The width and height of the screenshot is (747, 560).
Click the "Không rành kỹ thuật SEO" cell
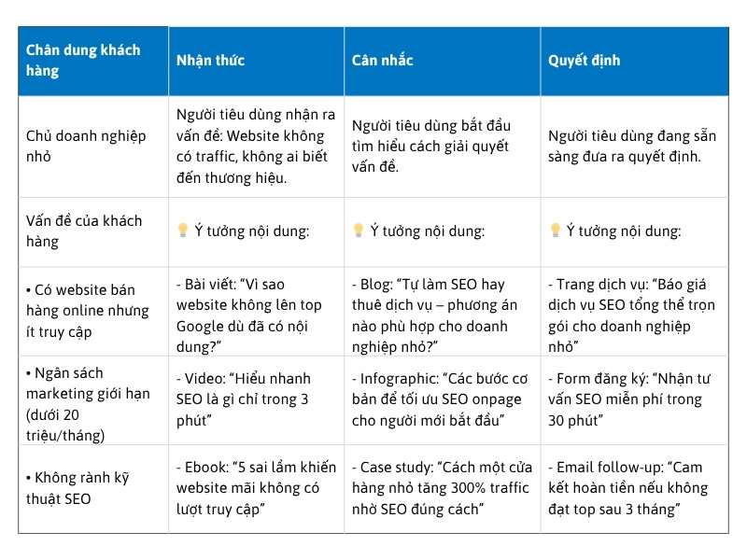pyautogui.click(x=92, y=488)
